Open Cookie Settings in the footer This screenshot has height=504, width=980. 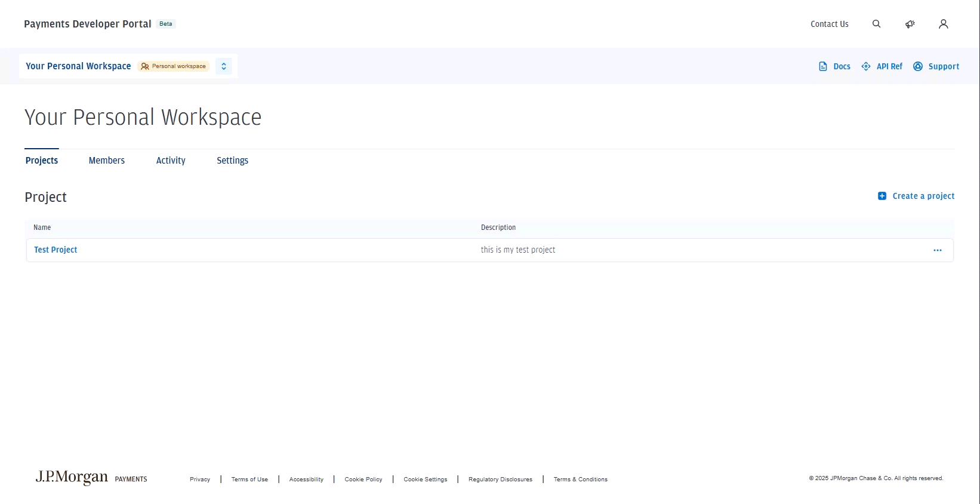(x=425, y=480)
